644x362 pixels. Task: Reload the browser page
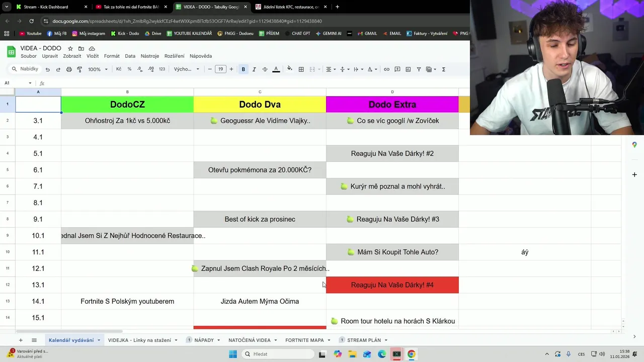(x=31, y=21)
